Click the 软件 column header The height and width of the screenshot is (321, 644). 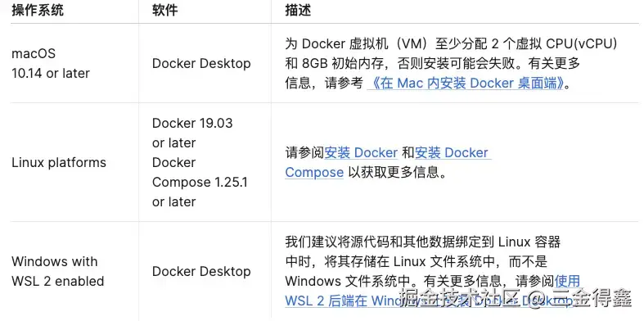164,11
